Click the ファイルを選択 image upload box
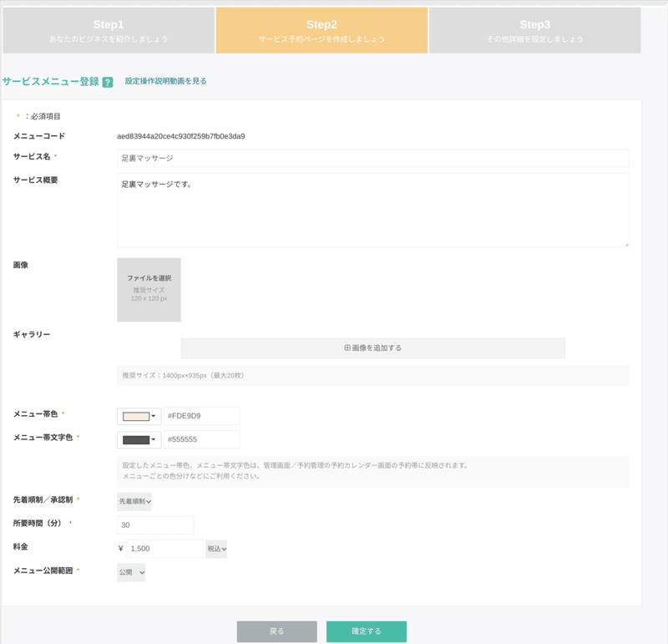Screen dimensions: 668x644 [x=149, y=289]
